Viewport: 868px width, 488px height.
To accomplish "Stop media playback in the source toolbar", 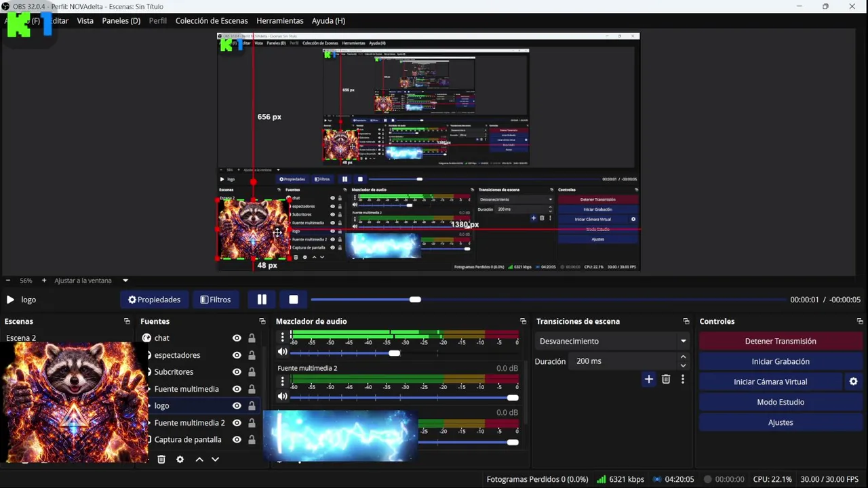I will click(294, 300).
